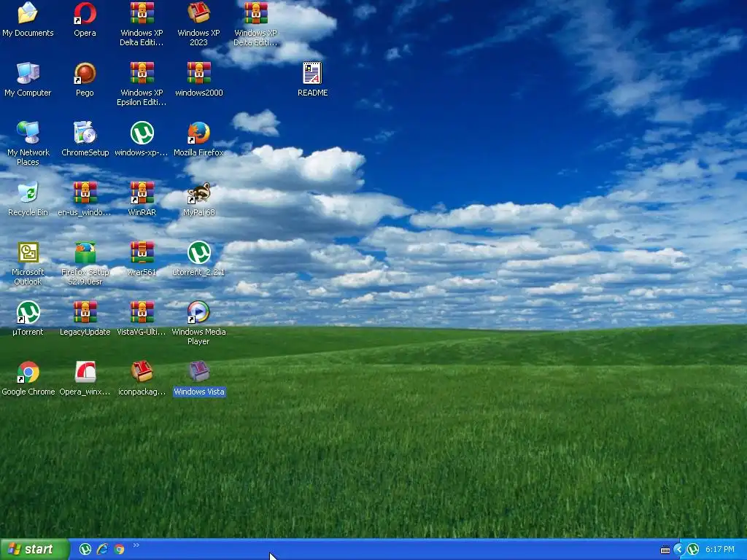Launch Chrome from the Quick Launch bar
This screenshot has height=560, width=747.
(119, 550)
